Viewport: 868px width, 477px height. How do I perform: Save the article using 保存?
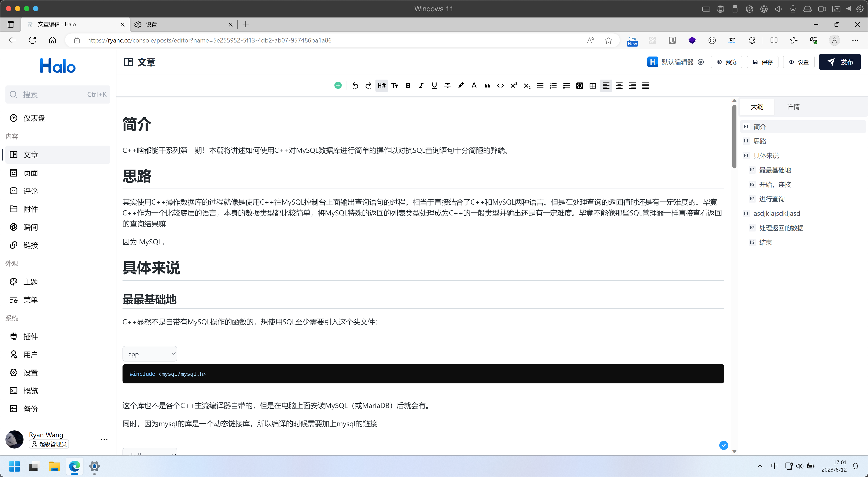pos(762,62)
